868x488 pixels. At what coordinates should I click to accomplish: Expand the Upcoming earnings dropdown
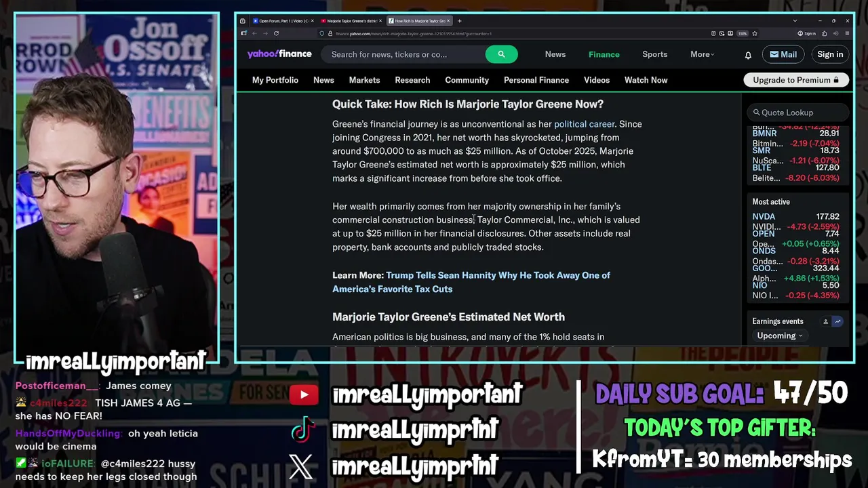pyautogui.click(x=779, y=336)
